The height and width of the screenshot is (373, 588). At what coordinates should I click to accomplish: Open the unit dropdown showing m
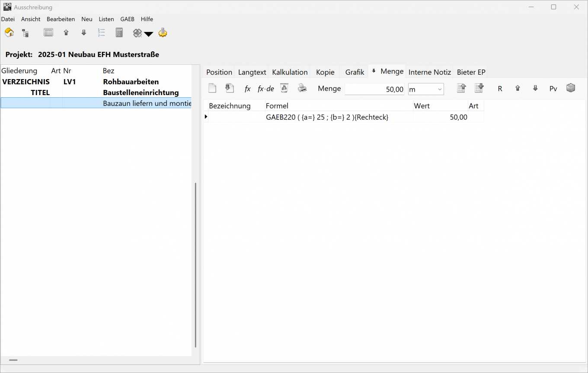[426, 89]
